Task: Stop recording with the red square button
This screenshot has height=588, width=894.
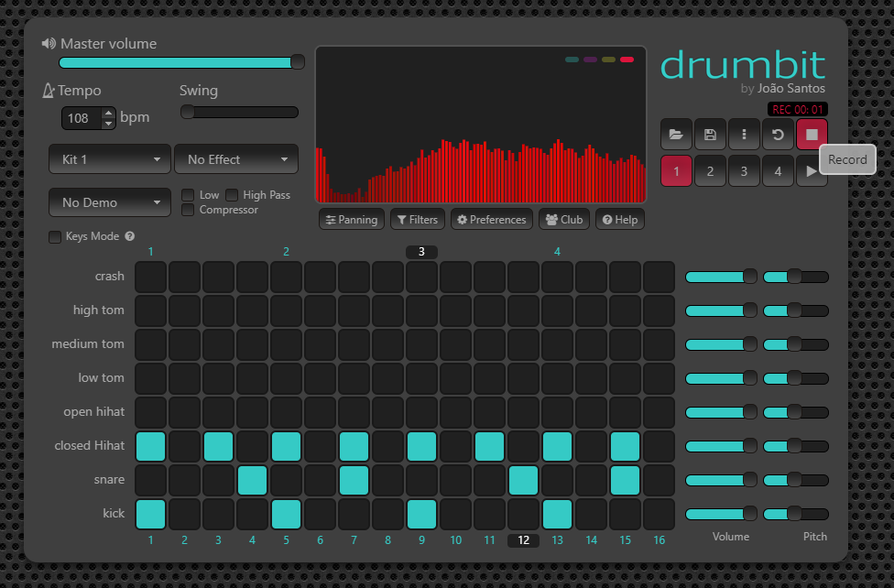Action: click(x=812, y=135)
